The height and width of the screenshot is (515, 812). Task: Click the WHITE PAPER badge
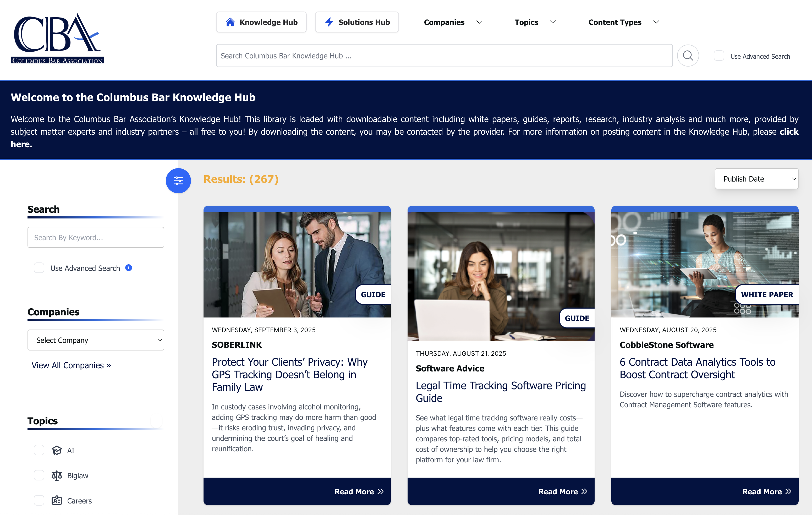click(x=767, y=294)
